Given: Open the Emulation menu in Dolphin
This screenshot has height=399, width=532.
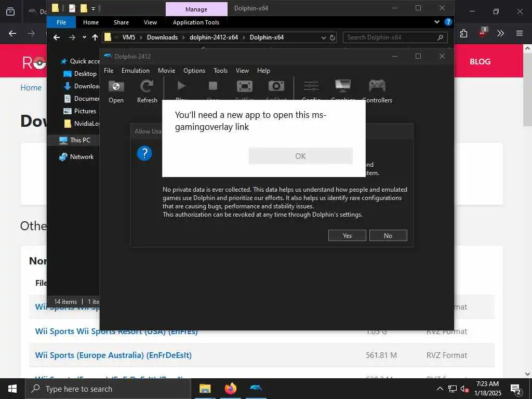Looking at the screenshot, I should point(136,71).
